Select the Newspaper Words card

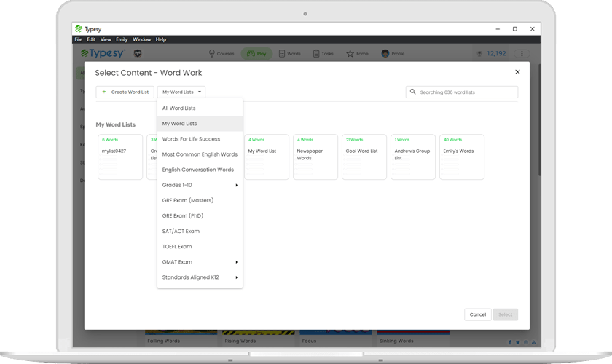tap(315, 157)
